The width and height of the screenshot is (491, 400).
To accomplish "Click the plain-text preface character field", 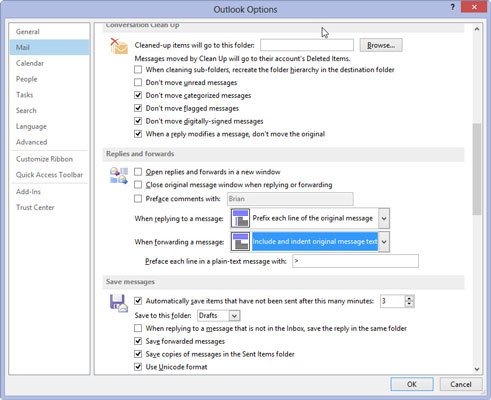I will point(355,261).
